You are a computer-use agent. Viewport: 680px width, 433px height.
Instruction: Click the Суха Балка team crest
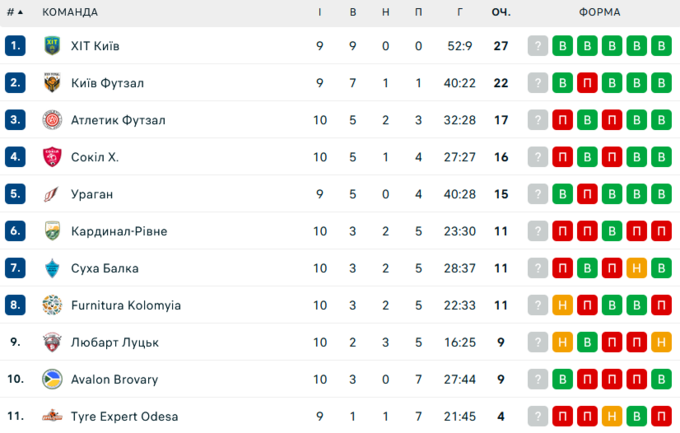point(52,268)
